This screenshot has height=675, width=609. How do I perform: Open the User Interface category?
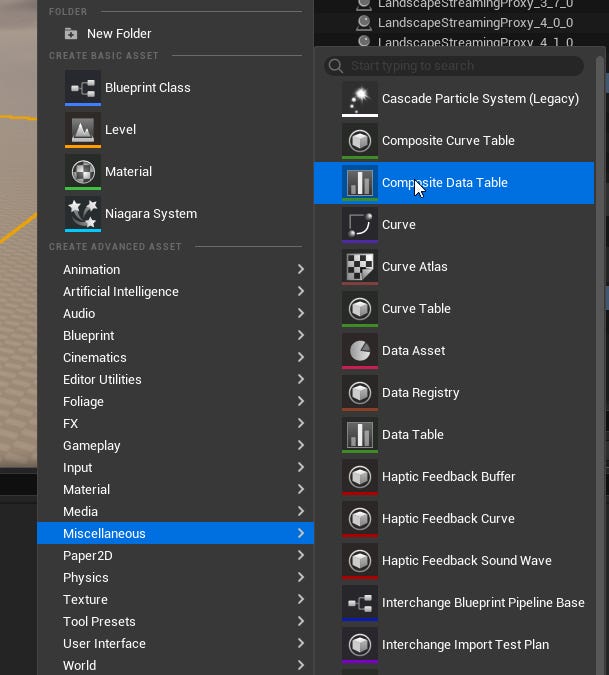(x=176, y=643)
